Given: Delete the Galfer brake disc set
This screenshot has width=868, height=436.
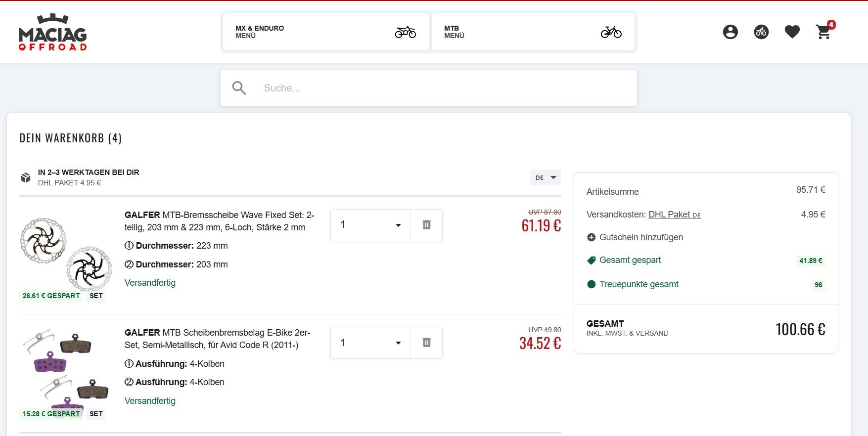Looking at the screenshot, I should click(426, 225).
